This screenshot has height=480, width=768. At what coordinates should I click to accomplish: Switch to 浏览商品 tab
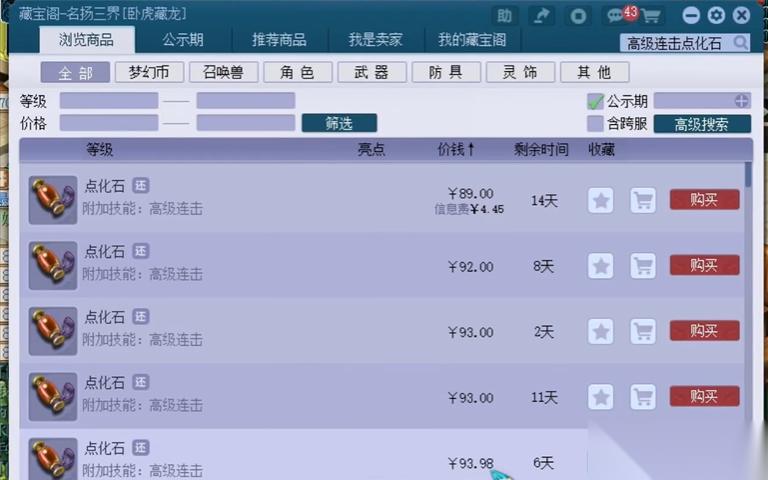click(x=87, y=40)
